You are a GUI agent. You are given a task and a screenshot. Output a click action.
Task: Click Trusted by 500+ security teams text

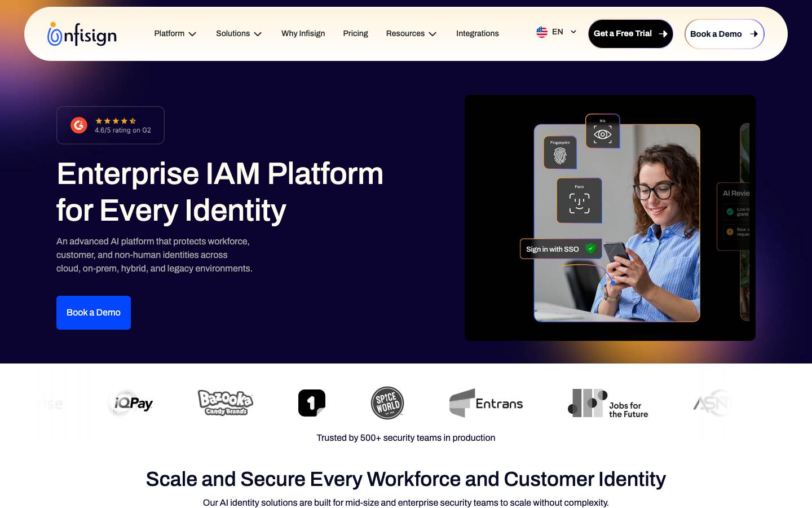pyautogui.click(x=406, y=437)
